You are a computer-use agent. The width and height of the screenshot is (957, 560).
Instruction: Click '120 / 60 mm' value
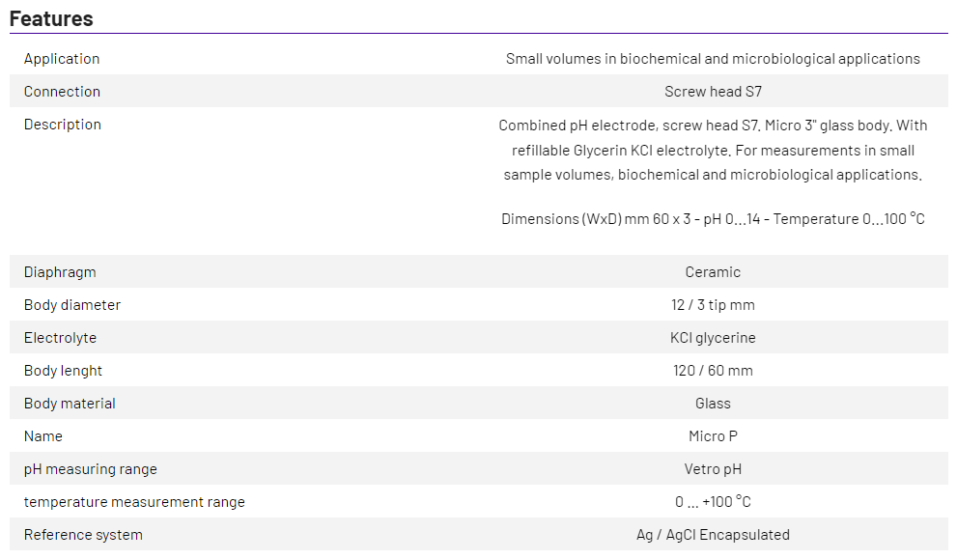[x=713, y=371]
